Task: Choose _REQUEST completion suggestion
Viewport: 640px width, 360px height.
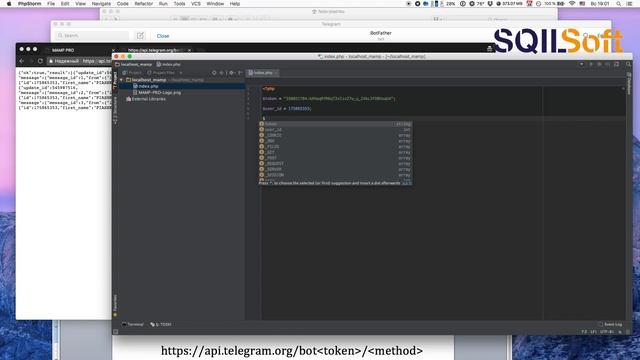Action: (335, 164)
